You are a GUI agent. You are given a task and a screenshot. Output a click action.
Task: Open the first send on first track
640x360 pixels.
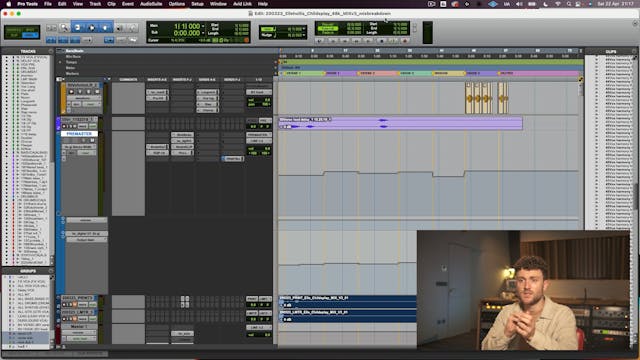tap(207, 92)
